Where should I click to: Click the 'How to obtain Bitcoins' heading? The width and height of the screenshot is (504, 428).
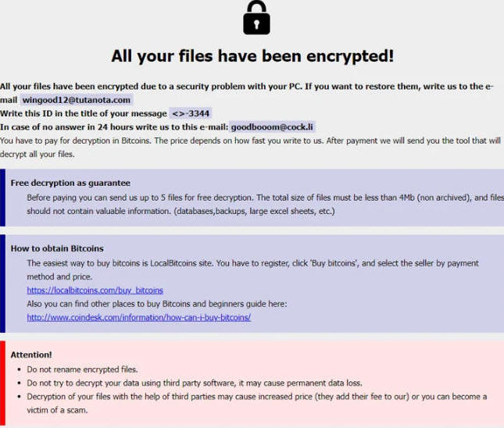click(57, 248)
